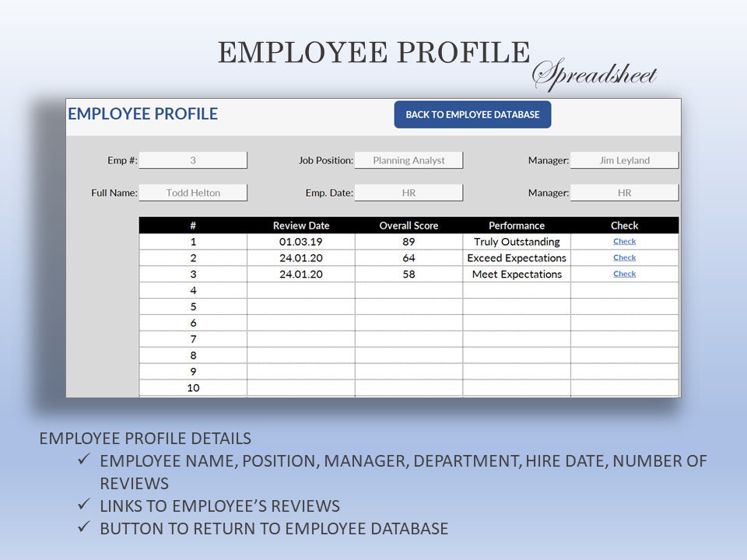Screen dimensions: 747x560
Task: Open the Check link for review row 2
Action: 624,257
